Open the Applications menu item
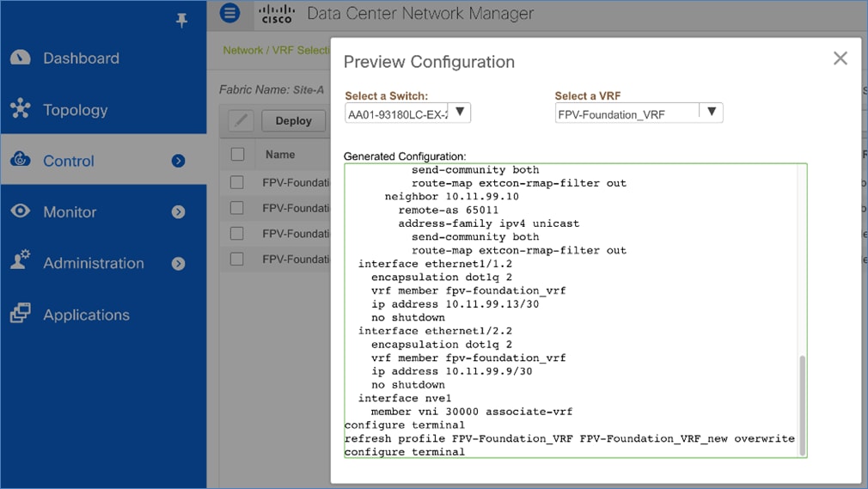868x489 pixels. tap(86, 315)
